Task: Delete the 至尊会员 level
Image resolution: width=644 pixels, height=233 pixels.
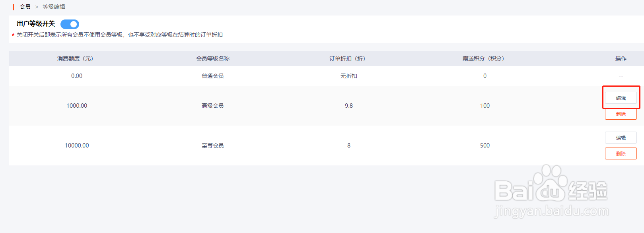Action: [621, 153]
